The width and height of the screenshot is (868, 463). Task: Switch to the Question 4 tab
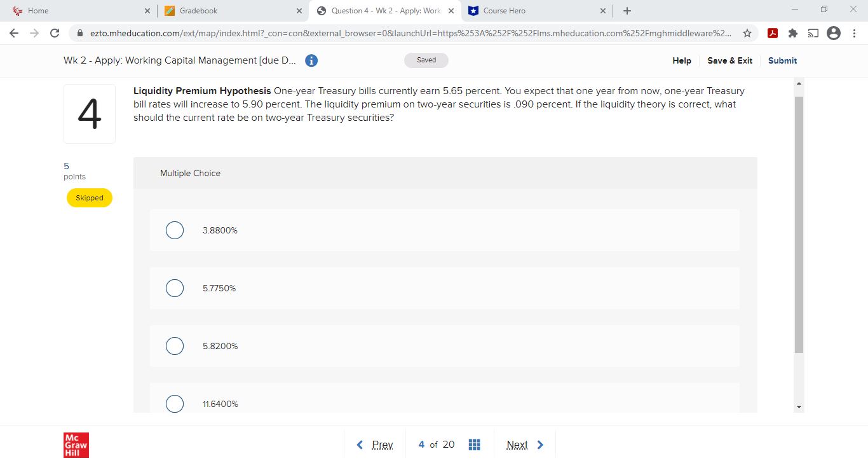point(384,11)
